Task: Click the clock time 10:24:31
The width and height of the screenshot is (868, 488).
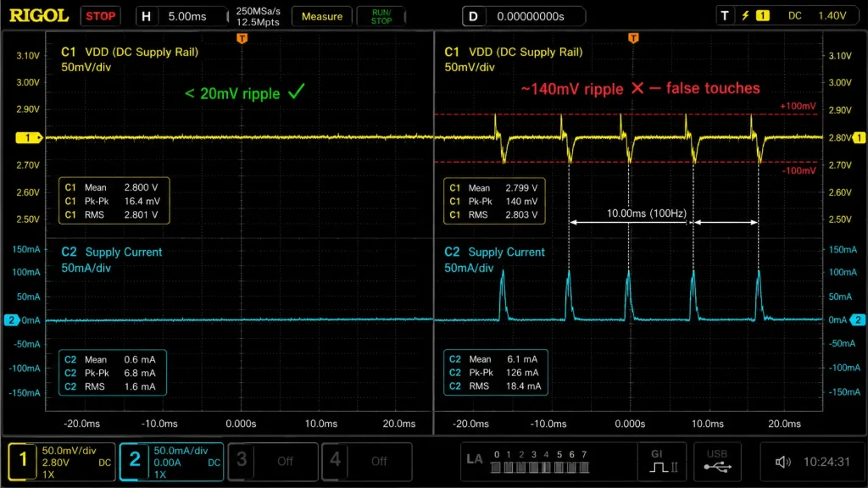Action: coord(826,462)
